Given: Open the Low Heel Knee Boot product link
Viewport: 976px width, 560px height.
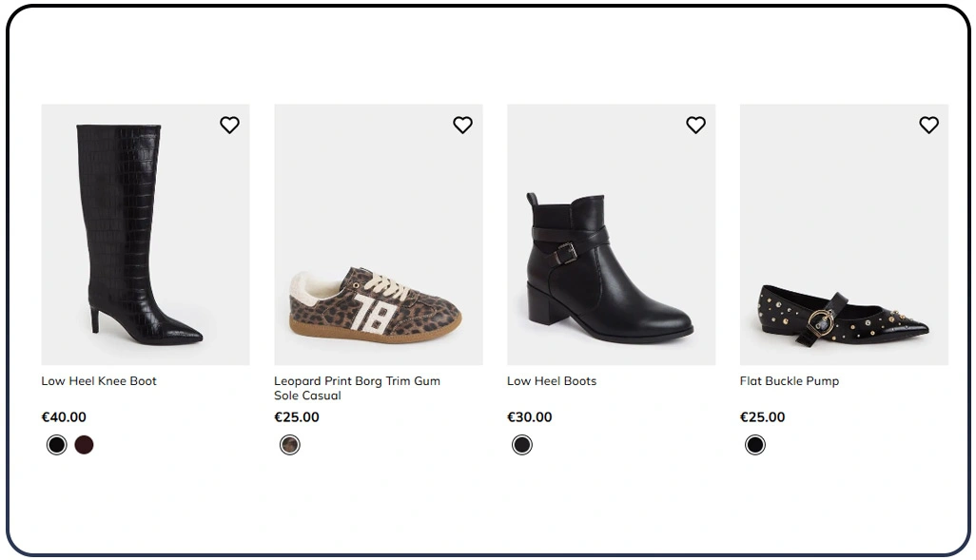Looking at the screenshot, I should click(x=98, y=380).
